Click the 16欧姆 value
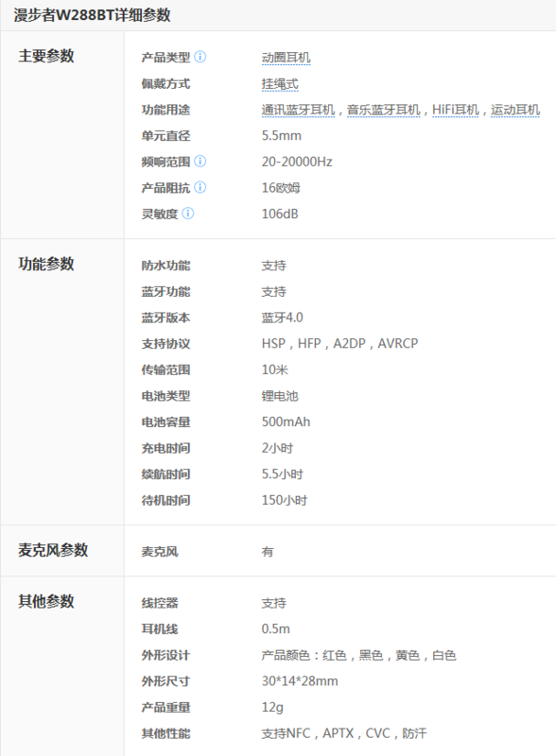 pos(281,187)
